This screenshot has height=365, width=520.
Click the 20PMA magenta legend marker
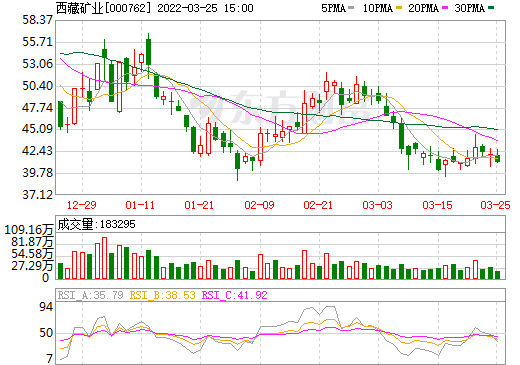pyautogui.click(x=445, y=8)
